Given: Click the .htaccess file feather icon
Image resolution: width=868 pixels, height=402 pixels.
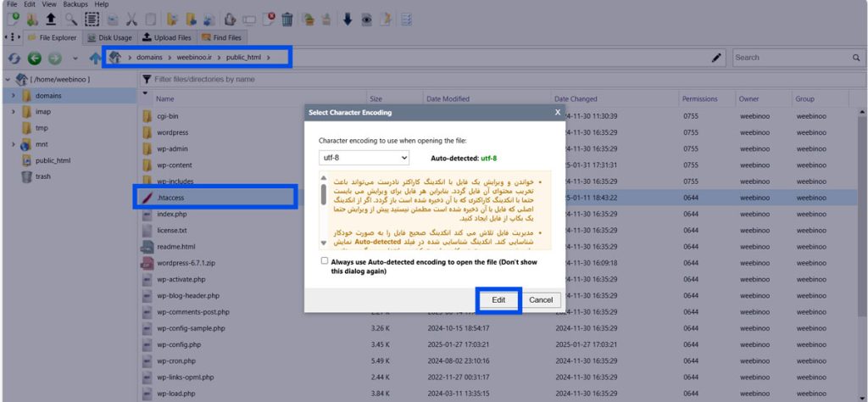Looking at the screenshot, I should [147, 198].
